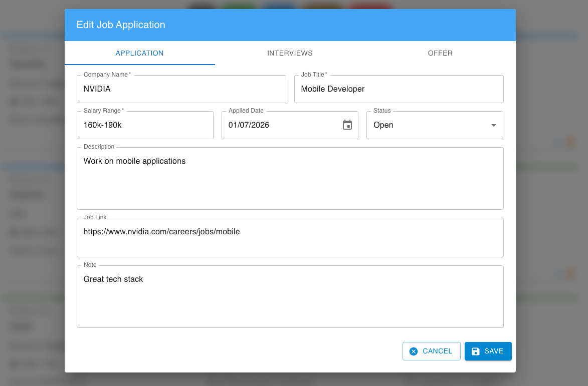588x386 pixels.
Task: Click the floppy disk icon on Save
Action: tap(476, 351)
